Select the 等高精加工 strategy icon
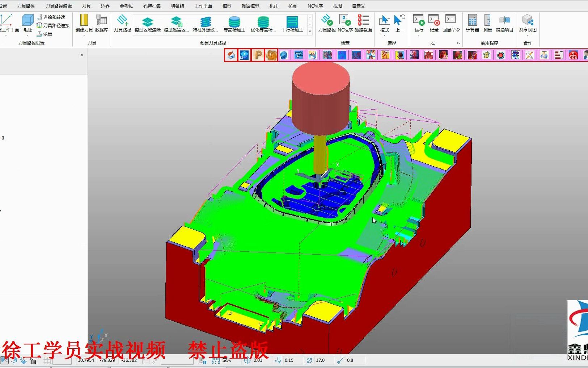Image resolution: width=588 pixels, height=368 pixels. pos(234,24)
